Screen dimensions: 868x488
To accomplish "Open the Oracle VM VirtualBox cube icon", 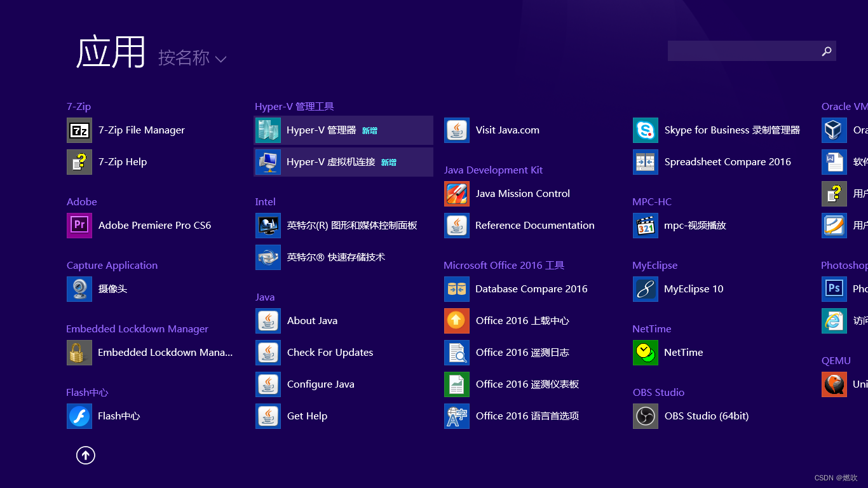I will point(834,130).
